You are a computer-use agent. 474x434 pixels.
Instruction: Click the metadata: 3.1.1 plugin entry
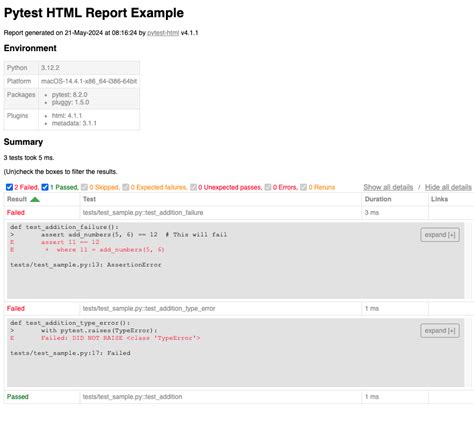[74, 123]
